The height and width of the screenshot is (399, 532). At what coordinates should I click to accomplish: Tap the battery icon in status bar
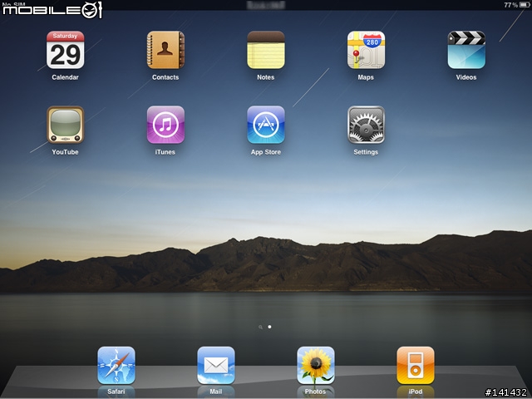[x=525, y=5]
